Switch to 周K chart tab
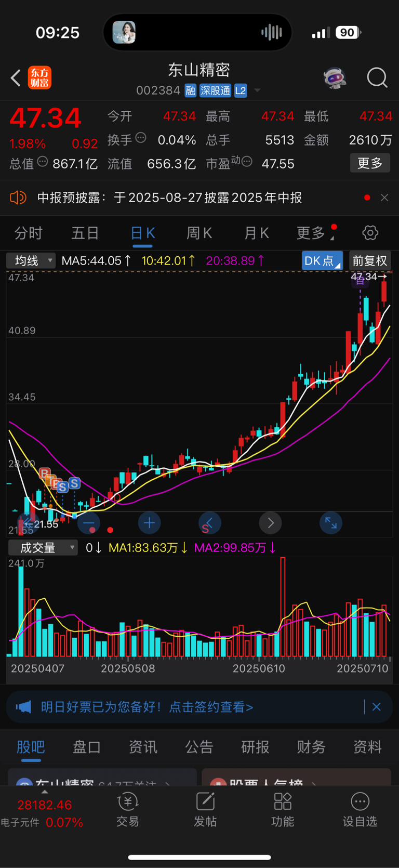This screenshot has width=399, height=868. [199, 233]
